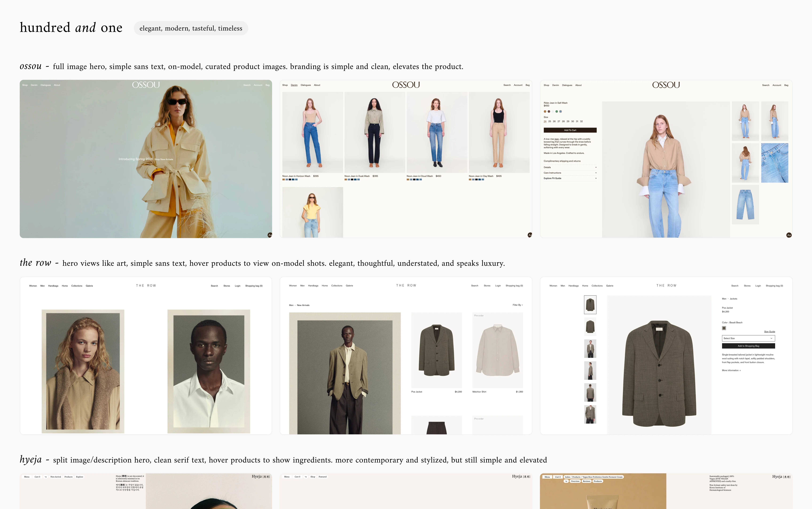Click the plus icon beside Explore Fit Guide
This screenshot has width=812, height=509.
point(596,178)
